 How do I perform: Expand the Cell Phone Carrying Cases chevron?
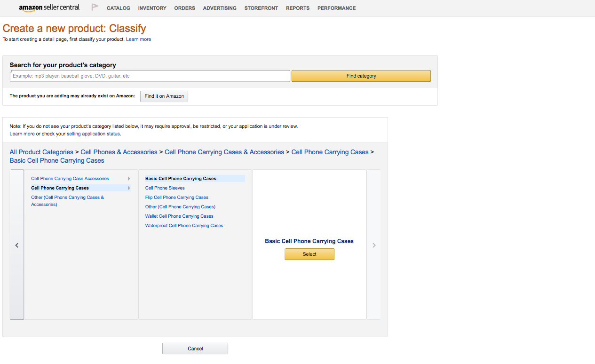(128, 188)
